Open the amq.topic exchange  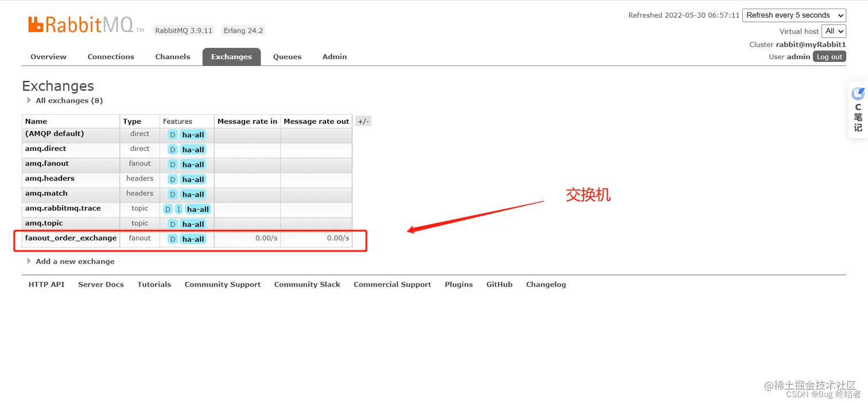[44, 223]
